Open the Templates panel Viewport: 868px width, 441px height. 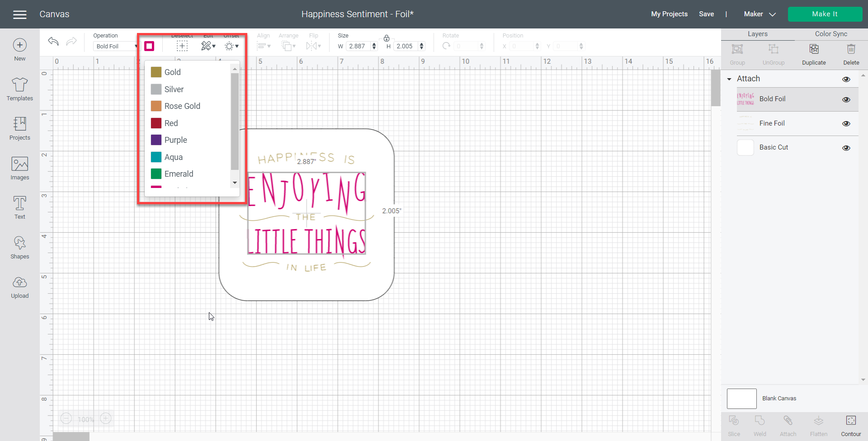19,89
